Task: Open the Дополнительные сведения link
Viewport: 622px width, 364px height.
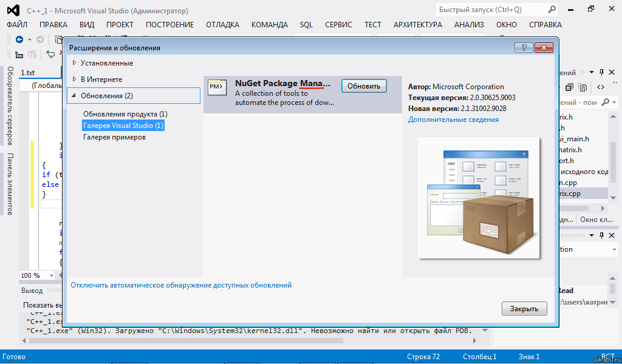Action: 453,120
